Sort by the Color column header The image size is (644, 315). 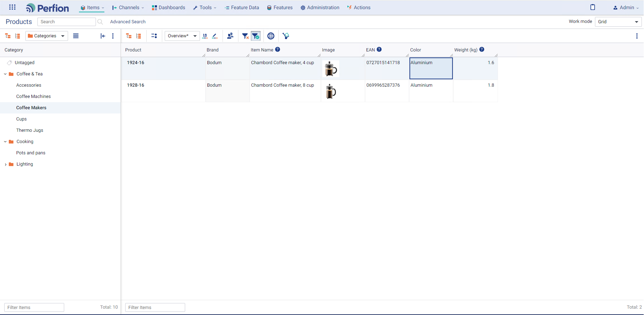[x=415, y=50]
